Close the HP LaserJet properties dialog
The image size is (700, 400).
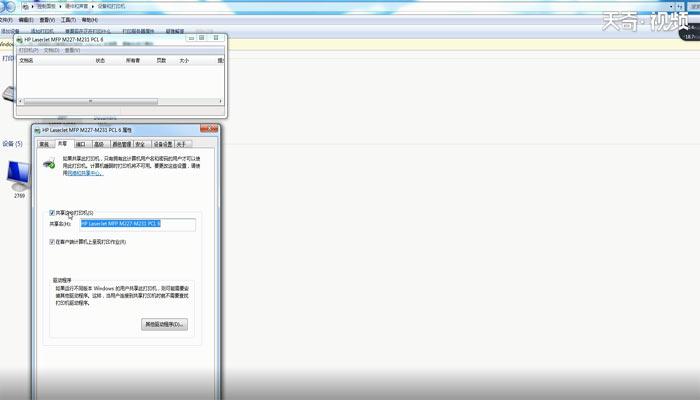pyautogui.click(x=209, y=129)
